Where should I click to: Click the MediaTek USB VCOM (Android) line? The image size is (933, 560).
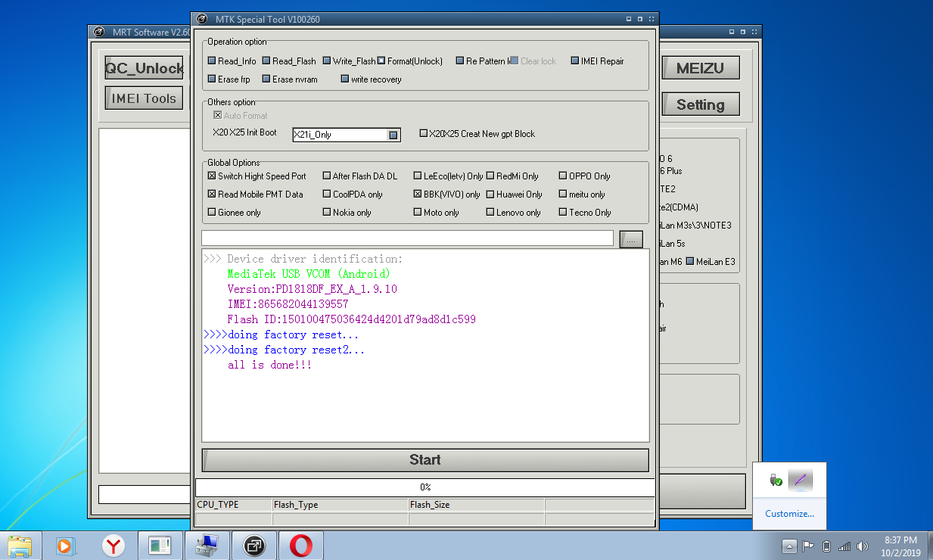309,274
